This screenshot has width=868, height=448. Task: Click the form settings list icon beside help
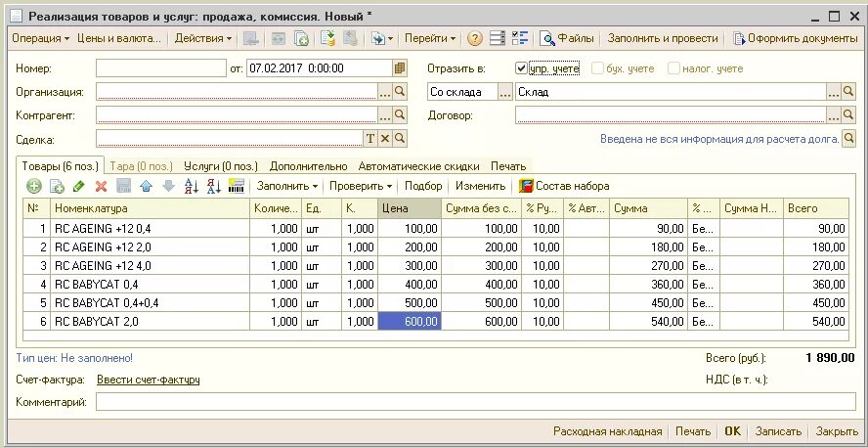tap(498, 38)
